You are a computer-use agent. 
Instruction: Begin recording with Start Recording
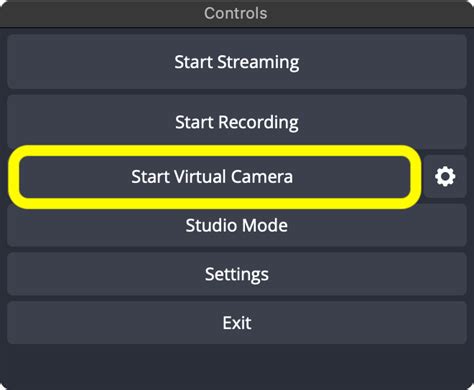click(x=237, y=122)
